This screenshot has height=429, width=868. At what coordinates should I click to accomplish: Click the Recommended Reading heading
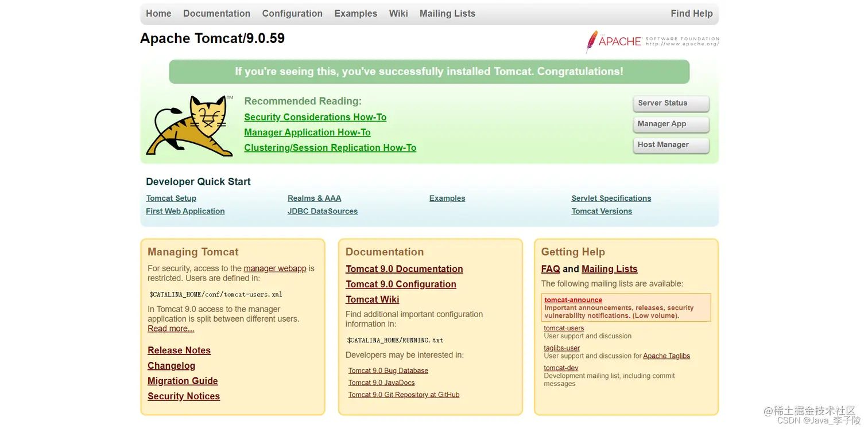pyautogui.click(x=303, y=102)
